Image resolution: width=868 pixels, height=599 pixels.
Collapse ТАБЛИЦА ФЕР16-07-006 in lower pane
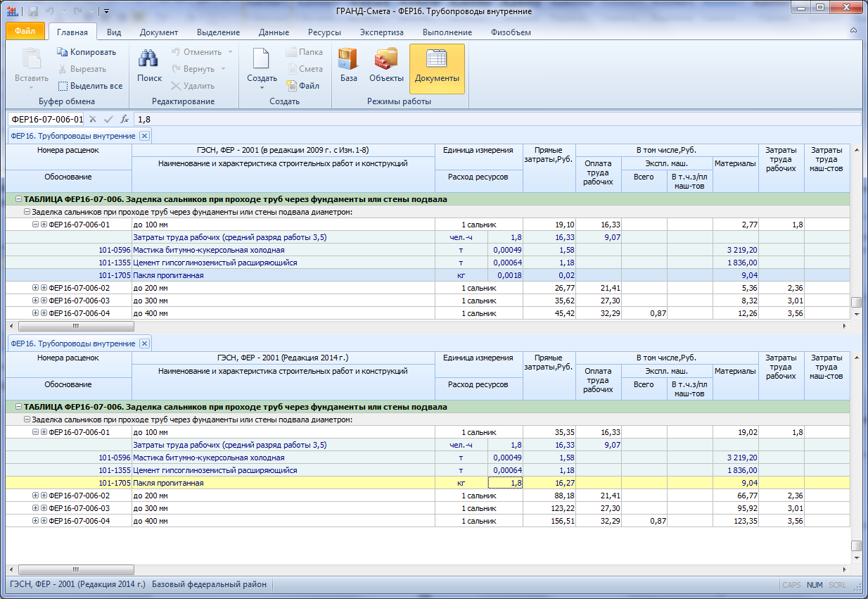[x=19, y=407]
